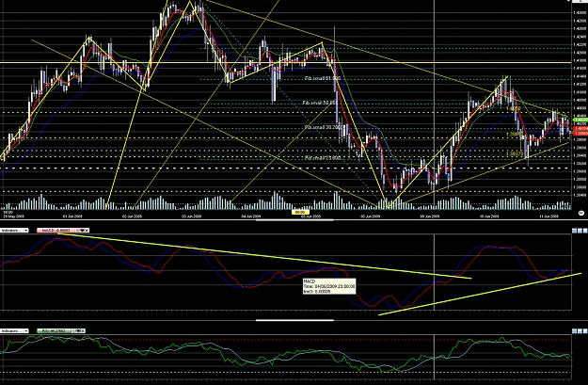Viewport: 588px width, 385px height.
Task: Click the expand-arrows icon of MACD panel
Action: 574,231
